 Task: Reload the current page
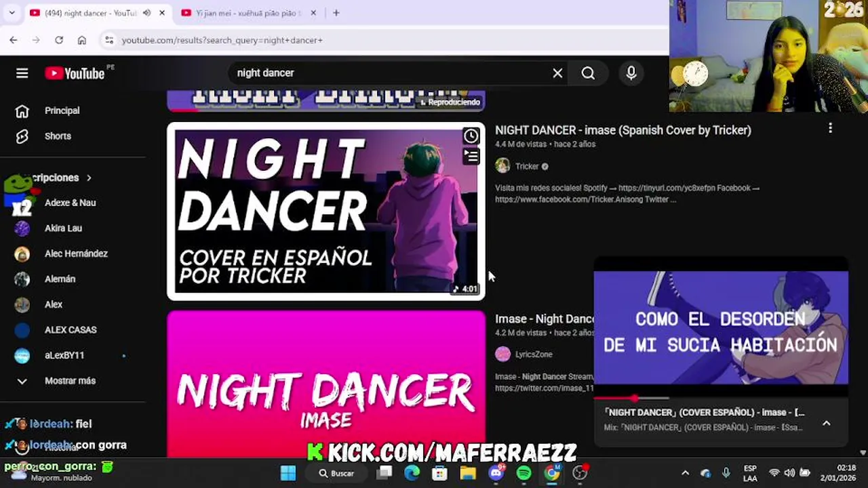click(59, 40)
